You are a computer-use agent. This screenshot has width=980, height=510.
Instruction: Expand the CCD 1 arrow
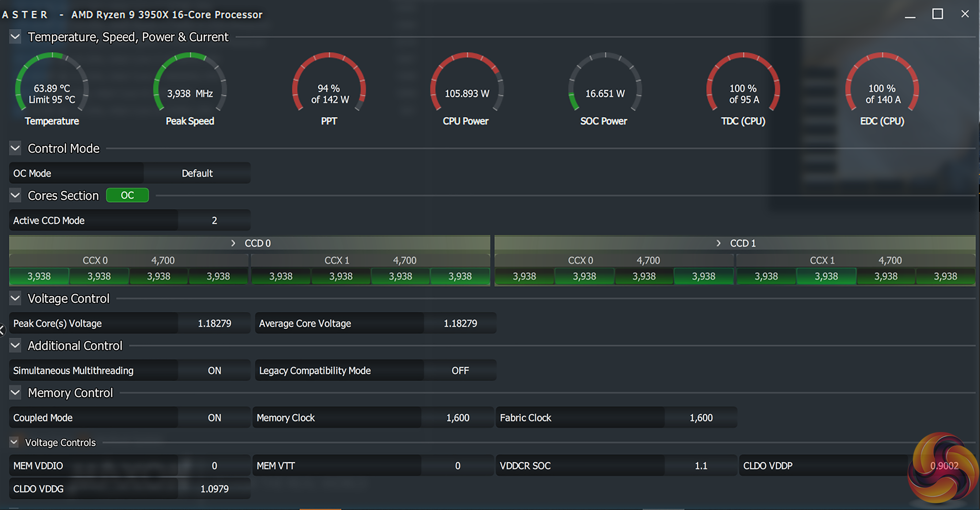click(x=719, y=244)
